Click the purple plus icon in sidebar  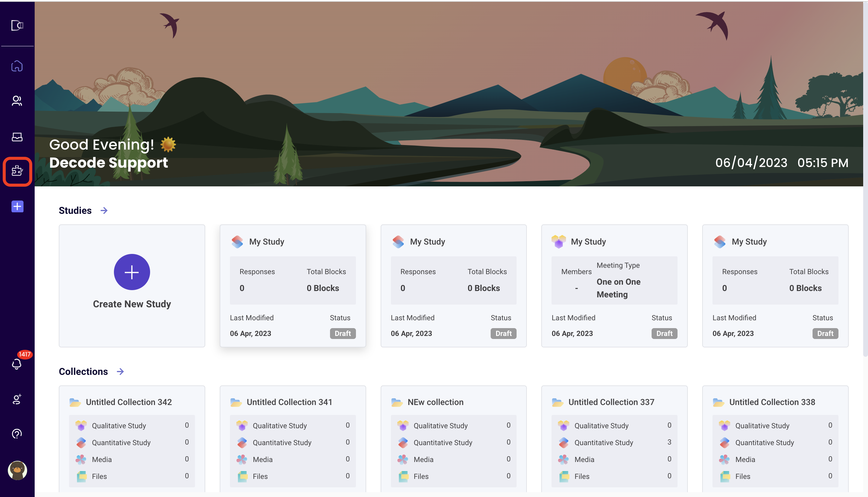[17, 206]
